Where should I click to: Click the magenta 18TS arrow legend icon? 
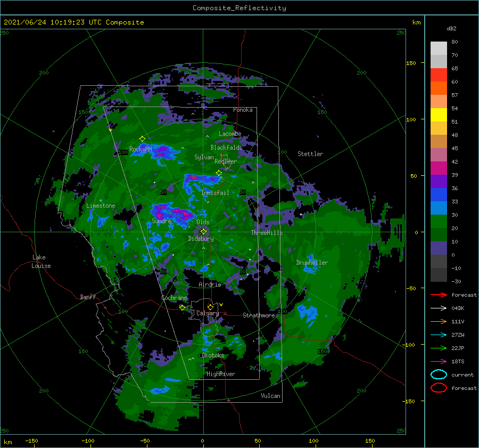point(439,362)
